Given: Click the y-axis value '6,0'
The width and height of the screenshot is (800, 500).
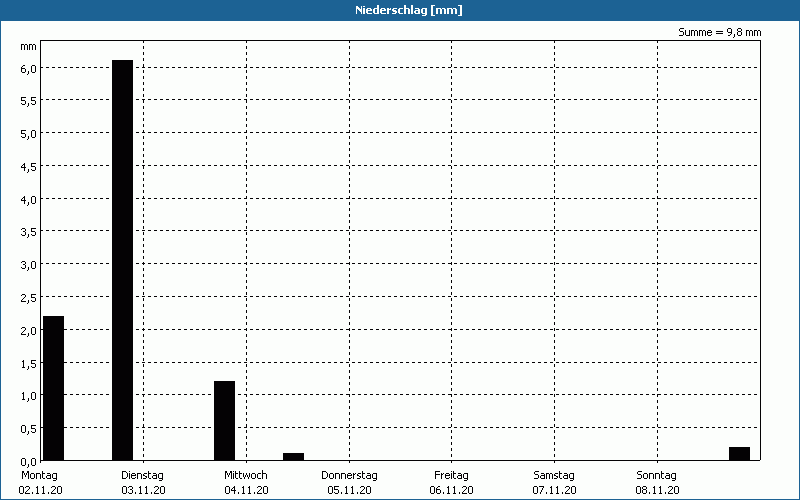Looking at the screenshot, I should [x=29, y=69].
